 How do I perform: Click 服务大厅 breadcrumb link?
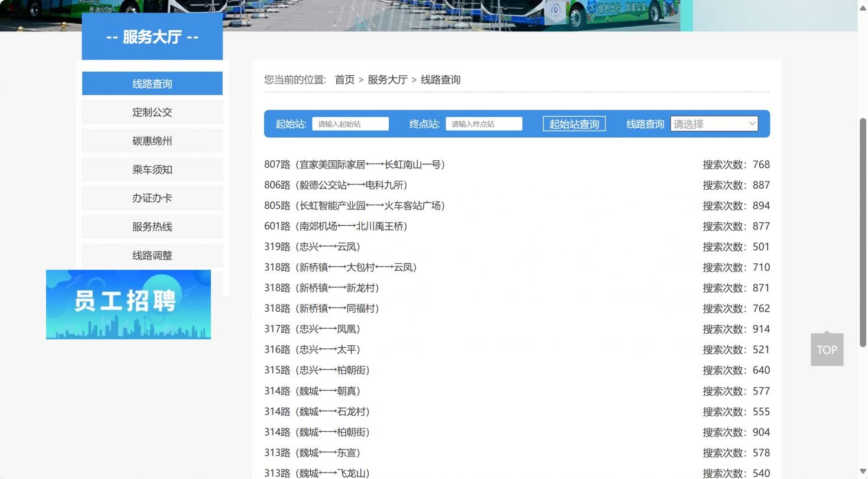[387, 80]
